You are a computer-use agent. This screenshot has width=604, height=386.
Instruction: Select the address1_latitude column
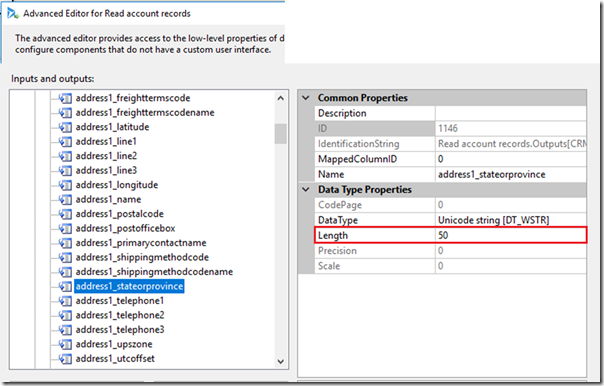[x=112, y=127]
